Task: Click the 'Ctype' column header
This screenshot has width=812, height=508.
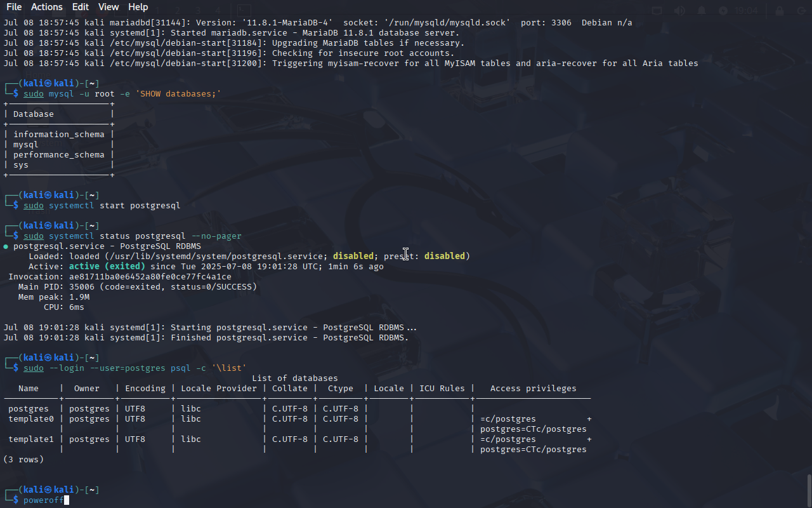Action: (341, 389)
